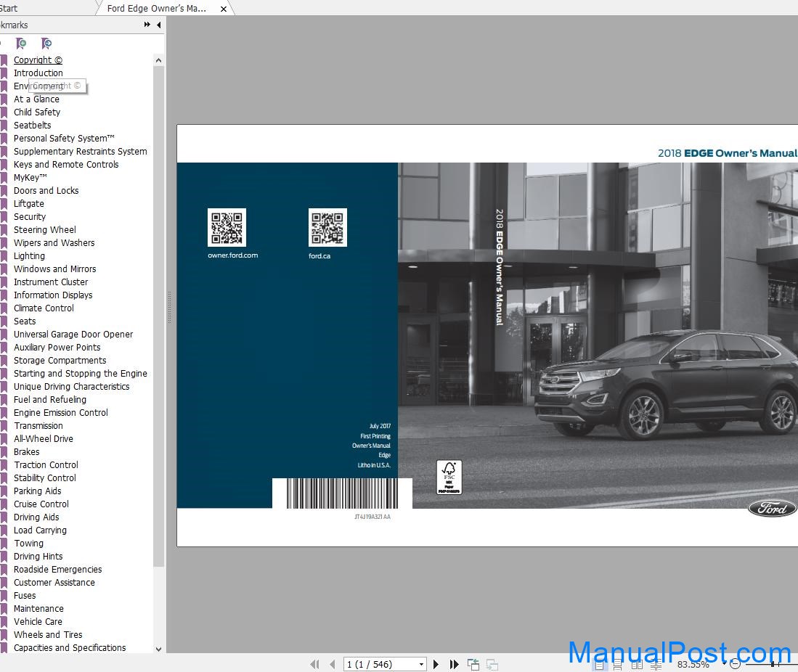Go to the At a Glance bookmark

pyautogui.click(x=36, y=99)
